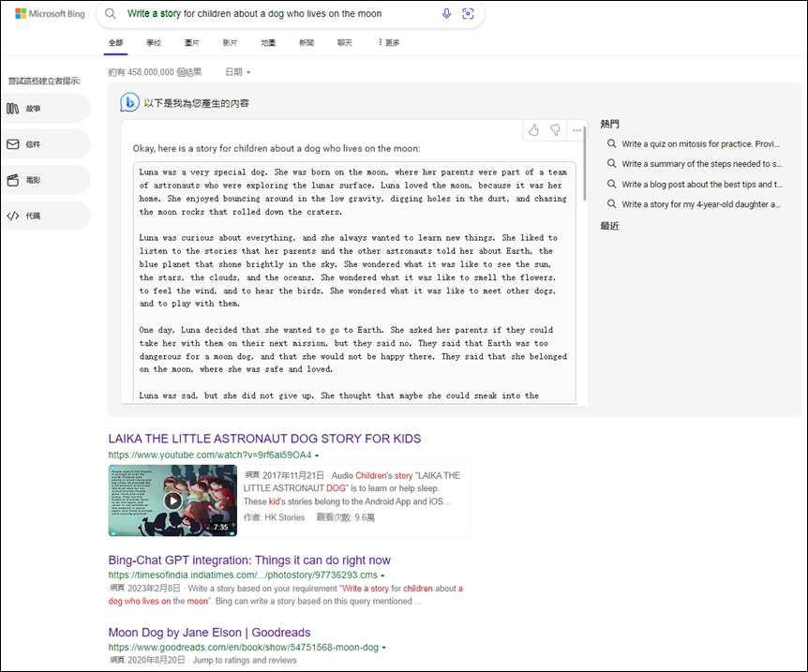Activate voice search microphone icon
This screenshot has height=672, width=808.
pyautogui.click(x=446, y=14)
